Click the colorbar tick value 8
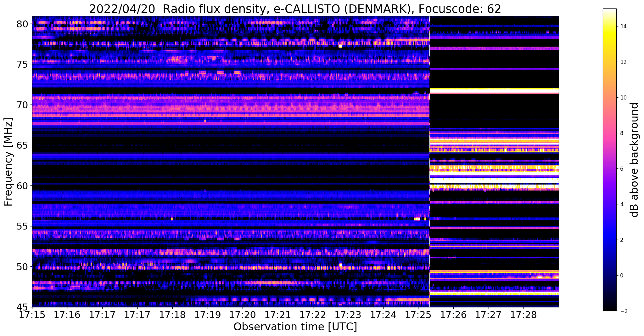The width and height of the screenshot is (644, 336). tap(621, 133)
